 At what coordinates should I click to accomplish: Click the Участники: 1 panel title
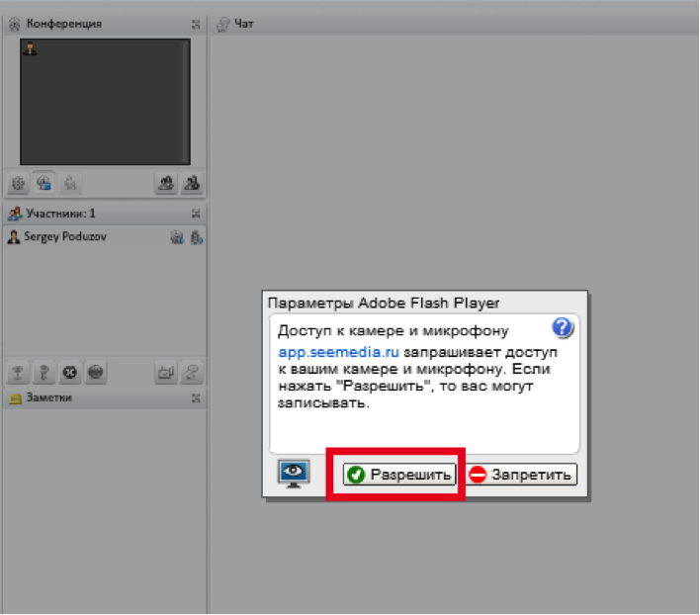60,214
